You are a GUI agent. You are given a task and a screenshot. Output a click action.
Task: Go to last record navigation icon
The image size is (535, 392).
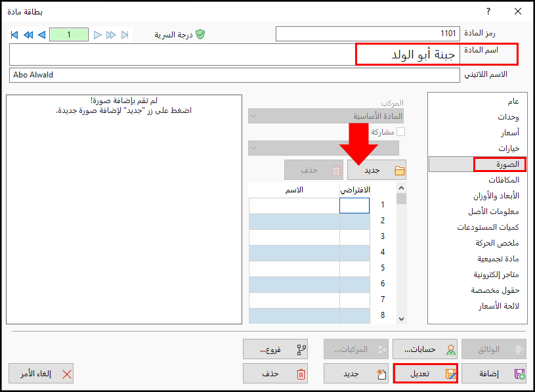(x=125, y=35)
